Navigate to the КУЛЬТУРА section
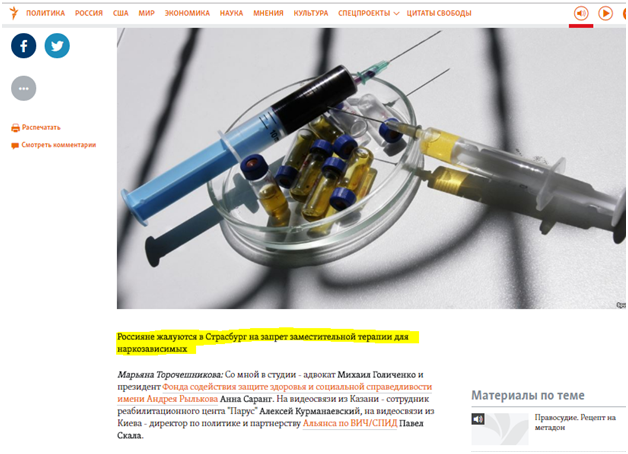The height and width of the screenshot is (454, 628). 311,13
